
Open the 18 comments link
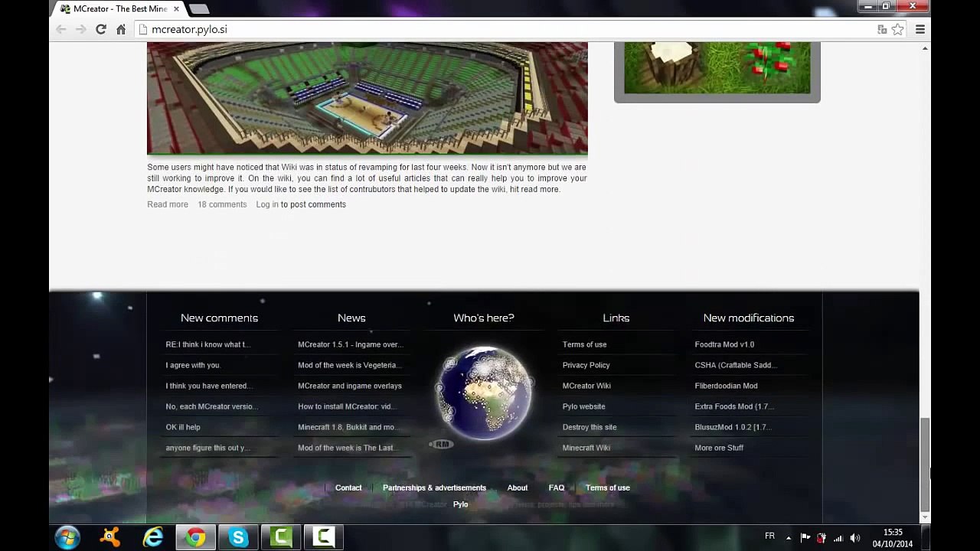(222, 204)
